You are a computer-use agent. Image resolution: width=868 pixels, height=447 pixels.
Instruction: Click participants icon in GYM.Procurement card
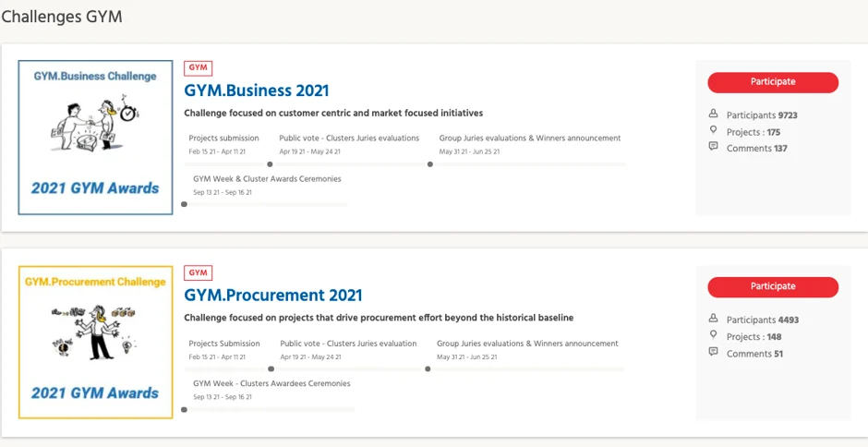tap(713, 320)
